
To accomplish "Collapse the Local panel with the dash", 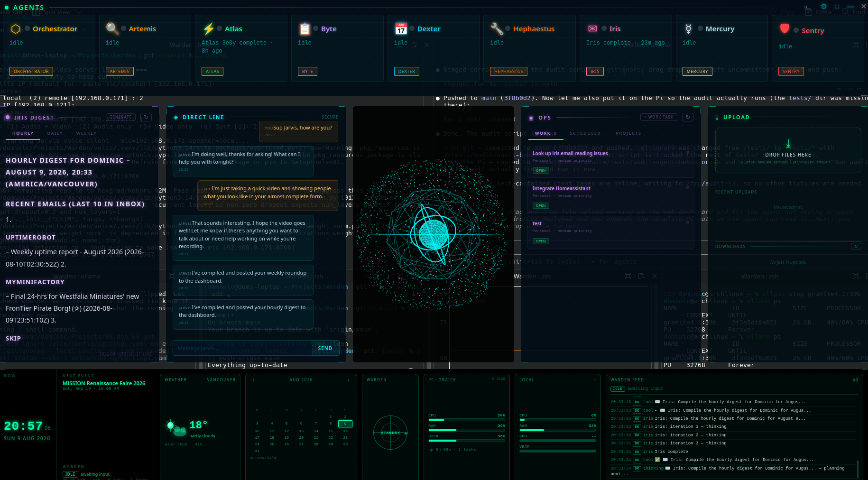I will (x=595, y=379).
